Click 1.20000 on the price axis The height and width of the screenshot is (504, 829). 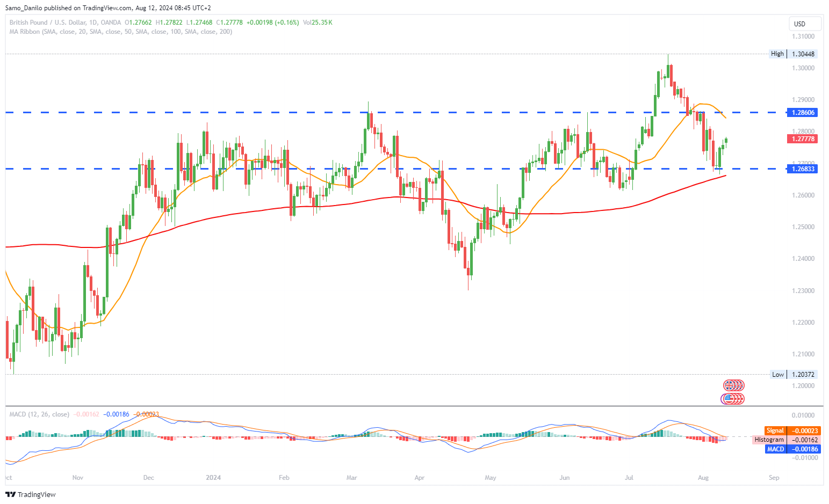click(x=803, y=386)
